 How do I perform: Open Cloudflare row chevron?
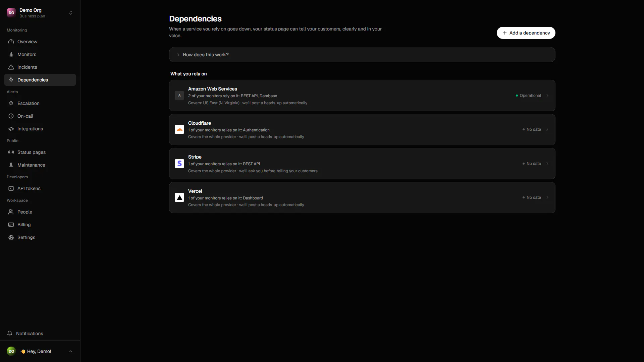547,129
